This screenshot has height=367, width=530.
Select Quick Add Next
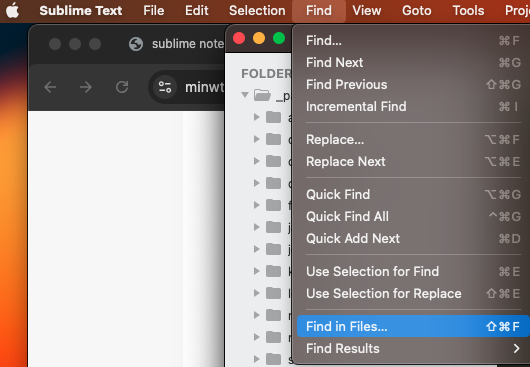point(413,238)
